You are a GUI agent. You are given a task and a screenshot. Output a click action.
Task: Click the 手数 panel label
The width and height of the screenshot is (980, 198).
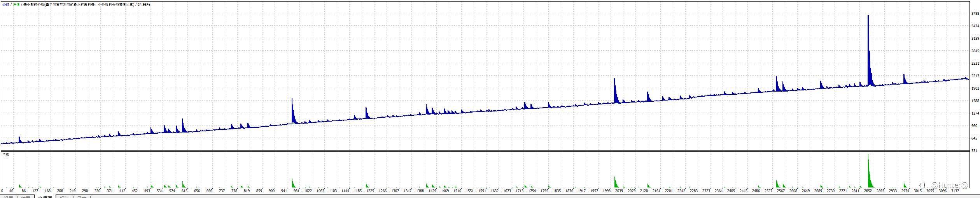coord(5,155)
